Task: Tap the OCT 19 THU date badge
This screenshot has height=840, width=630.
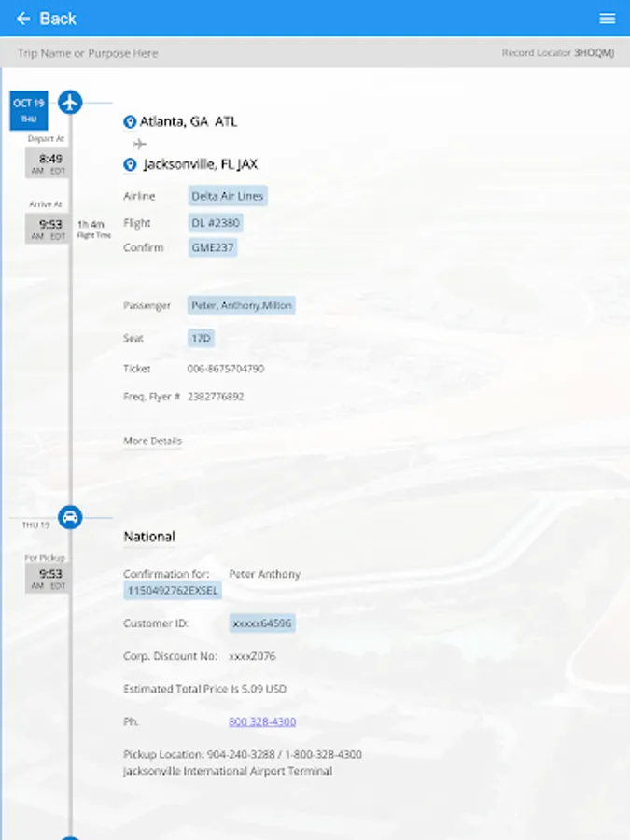Action: click(29, 110)
